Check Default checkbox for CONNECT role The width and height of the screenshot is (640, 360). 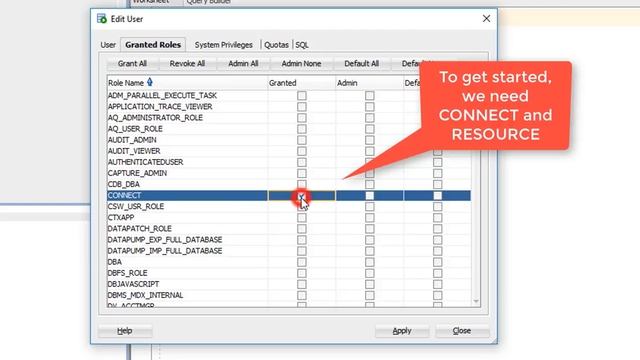(x=438, y=196)
